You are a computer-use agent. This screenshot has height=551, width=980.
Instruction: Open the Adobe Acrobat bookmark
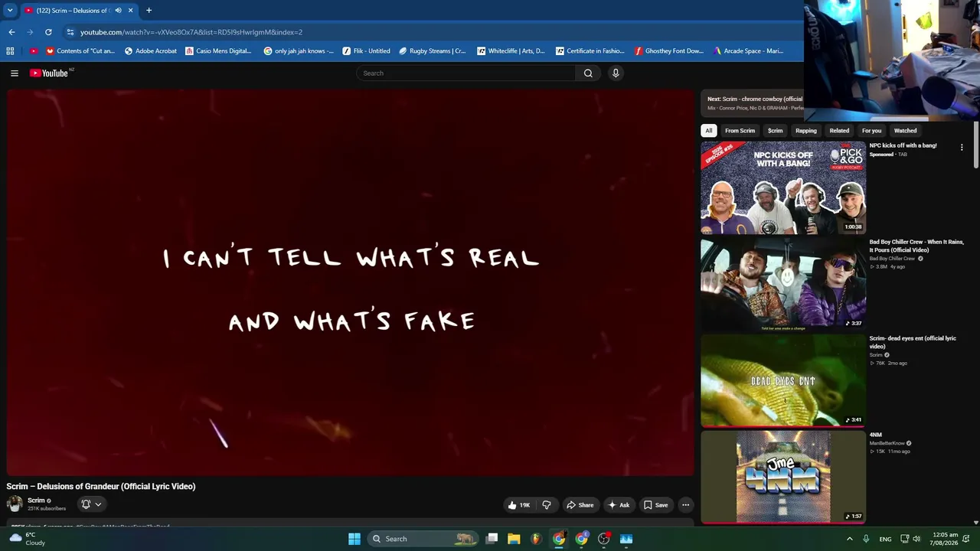[151, 51]
